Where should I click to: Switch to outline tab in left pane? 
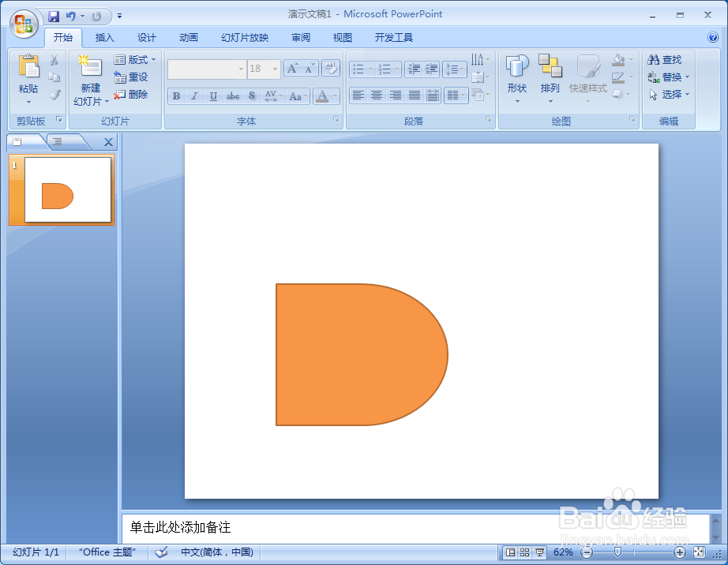tap(57, 141)
